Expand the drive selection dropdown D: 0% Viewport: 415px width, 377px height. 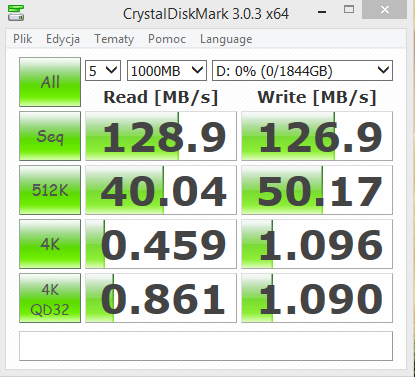[x=302, y=71]
